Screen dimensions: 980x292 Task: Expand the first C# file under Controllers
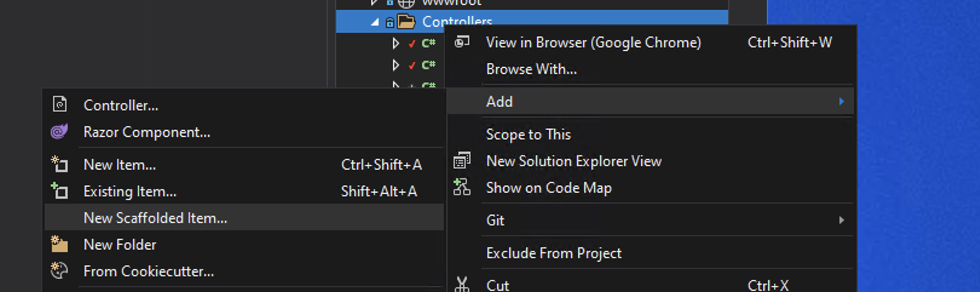click(x=396, y=43)
